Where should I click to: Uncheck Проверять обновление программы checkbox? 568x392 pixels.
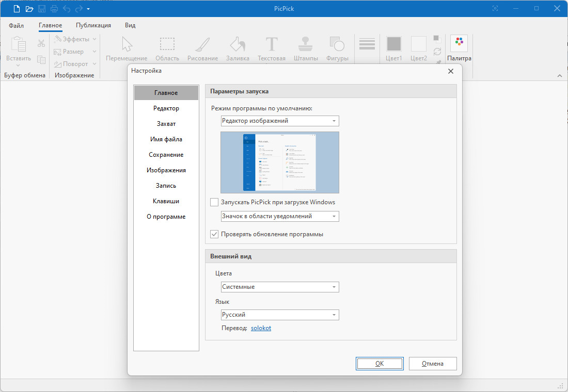tap(214, 234)
